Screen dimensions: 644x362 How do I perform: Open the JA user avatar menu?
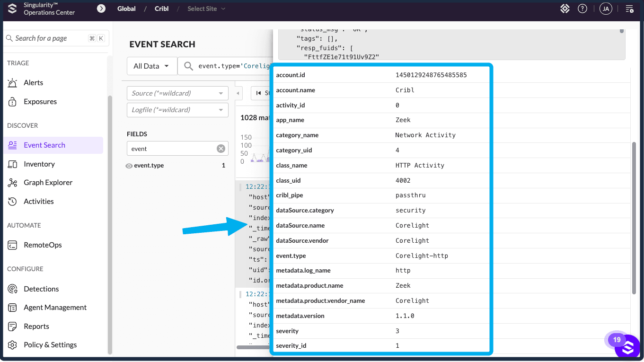[606, 9]
